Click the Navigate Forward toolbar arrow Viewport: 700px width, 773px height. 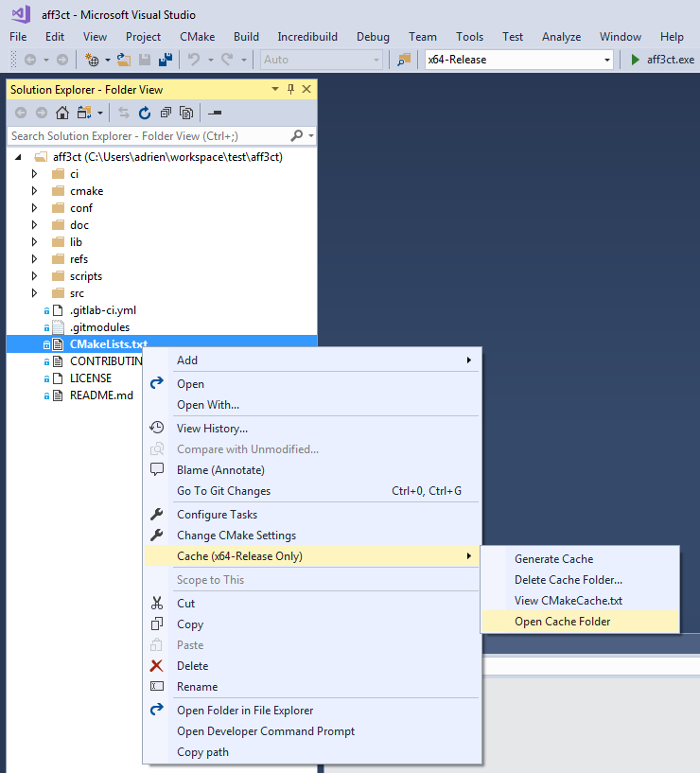point(62,60)
